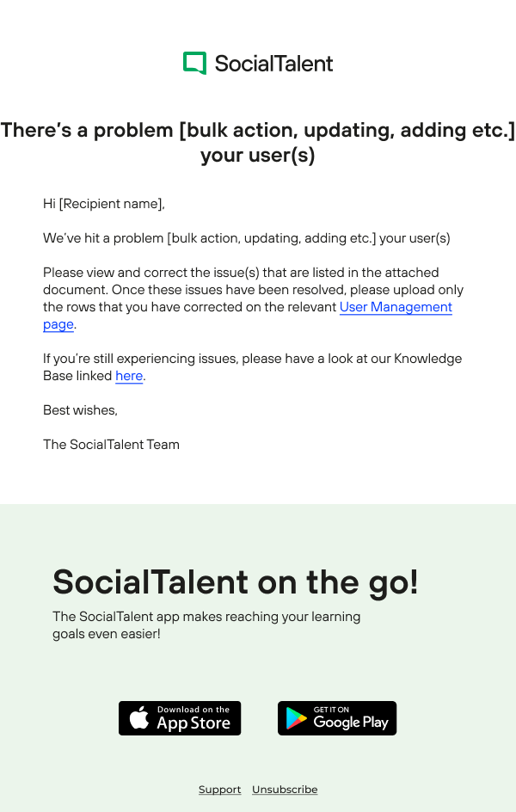Click the "We've hit a problem" body sentence

246,238
